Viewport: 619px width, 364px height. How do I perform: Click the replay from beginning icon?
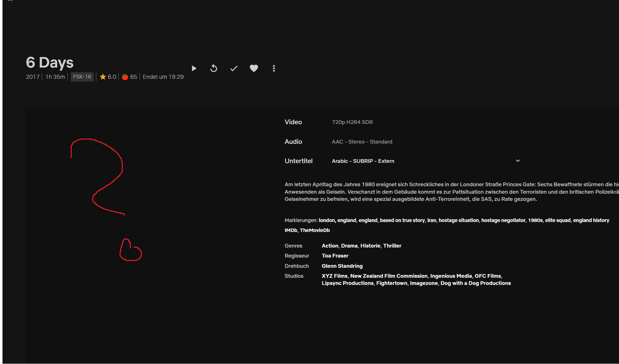pyautogui.click(x=214, y=68)
